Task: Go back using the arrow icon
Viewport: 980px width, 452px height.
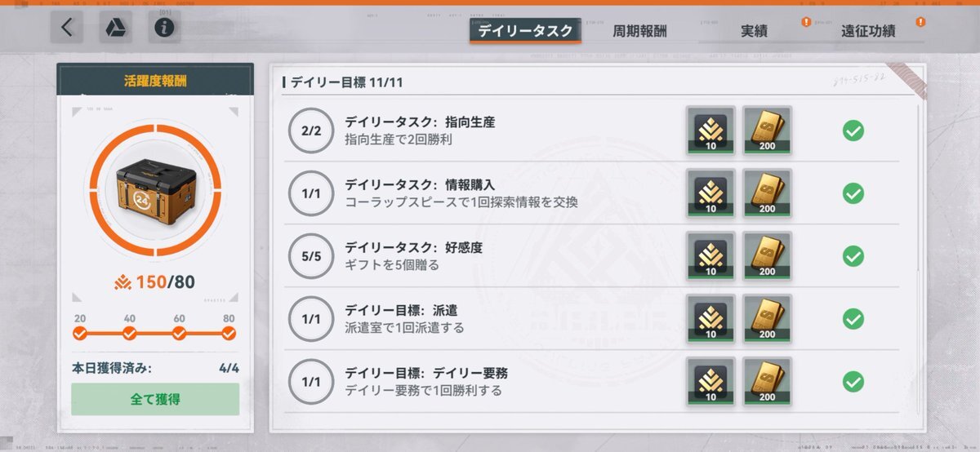Action: tap(67, 28)
